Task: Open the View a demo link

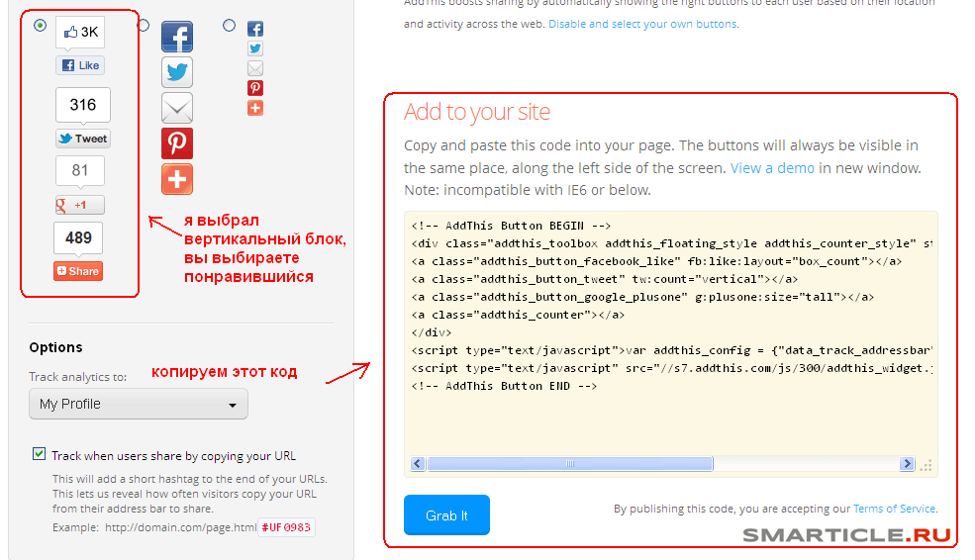Action: [772, 168]
